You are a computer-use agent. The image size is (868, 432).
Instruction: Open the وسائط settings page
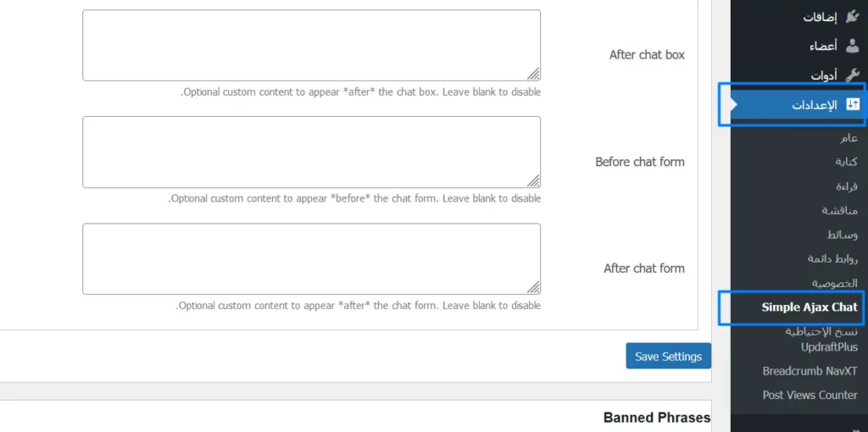(842, 235)
